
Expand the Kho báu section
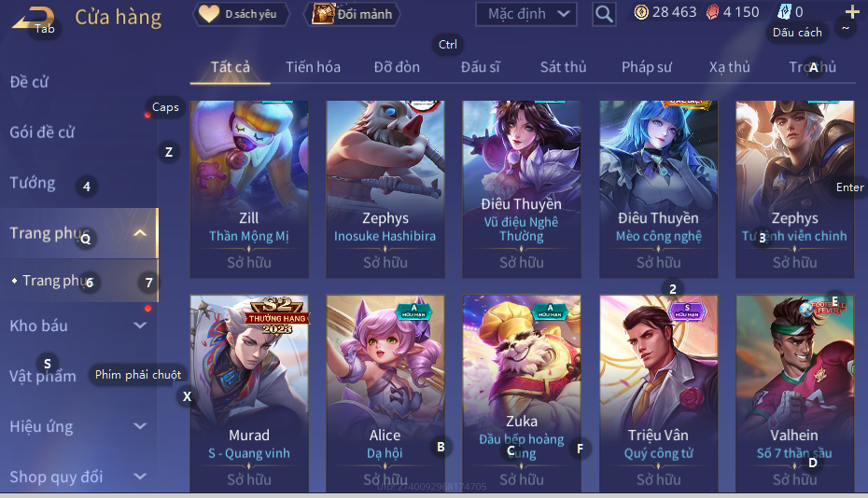140,325
